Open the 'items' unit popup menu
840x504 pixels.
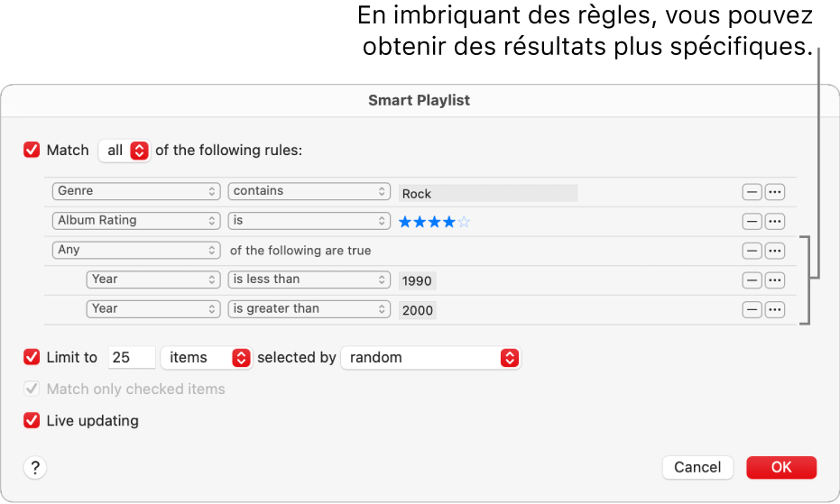(x=207, y=358)
